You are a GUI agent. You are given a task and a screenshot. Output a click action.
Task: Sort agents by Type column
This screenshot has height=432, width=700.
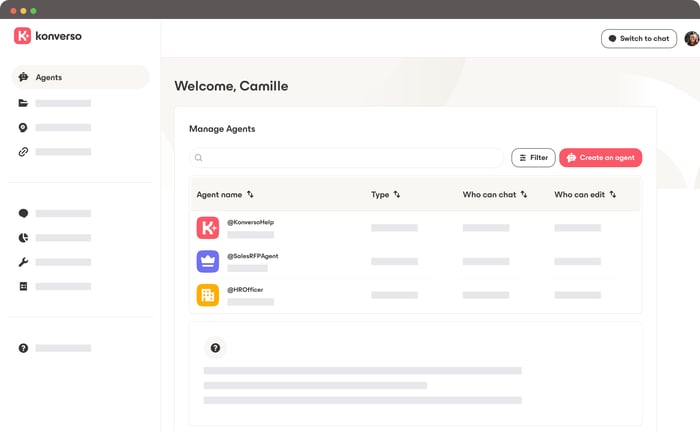397,195
